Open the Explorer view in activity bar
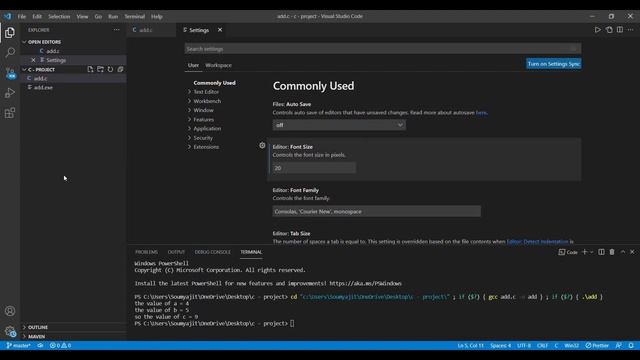 [10, 33]
